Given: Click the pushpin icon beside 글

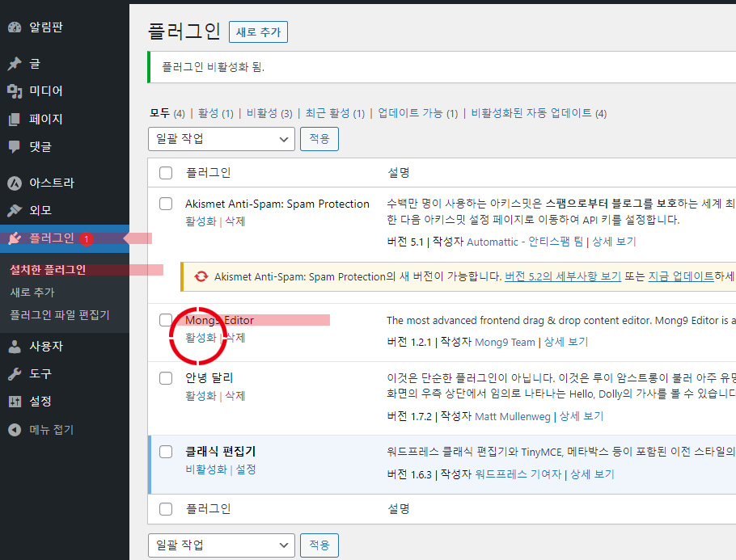Looking at the screenshot, I should 14,64.
